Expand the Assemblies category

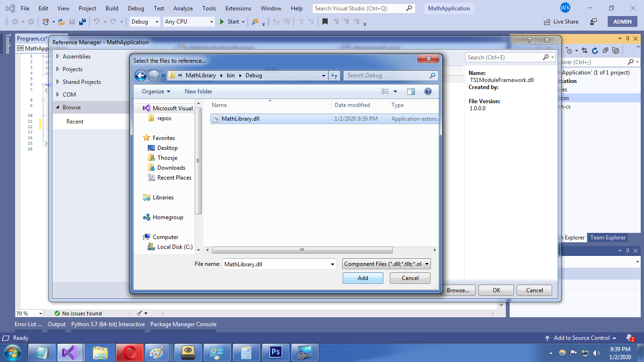(58, 57)
